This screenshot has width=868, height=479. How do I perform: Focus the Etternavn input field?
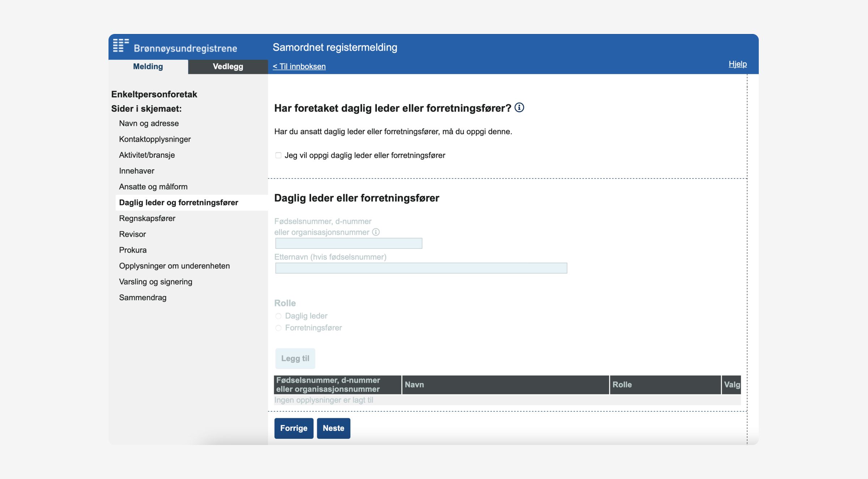coord(421,268)
